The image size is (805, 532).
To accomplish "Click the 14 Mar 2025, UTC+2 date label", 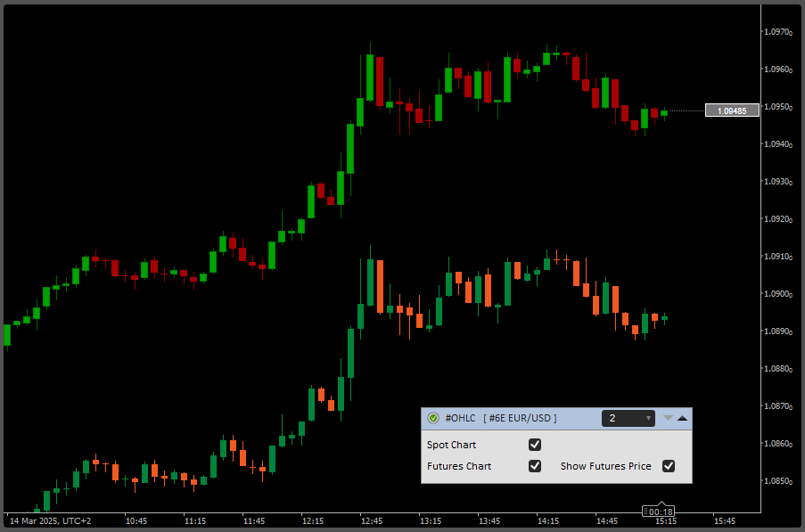I will click(50, 520).
